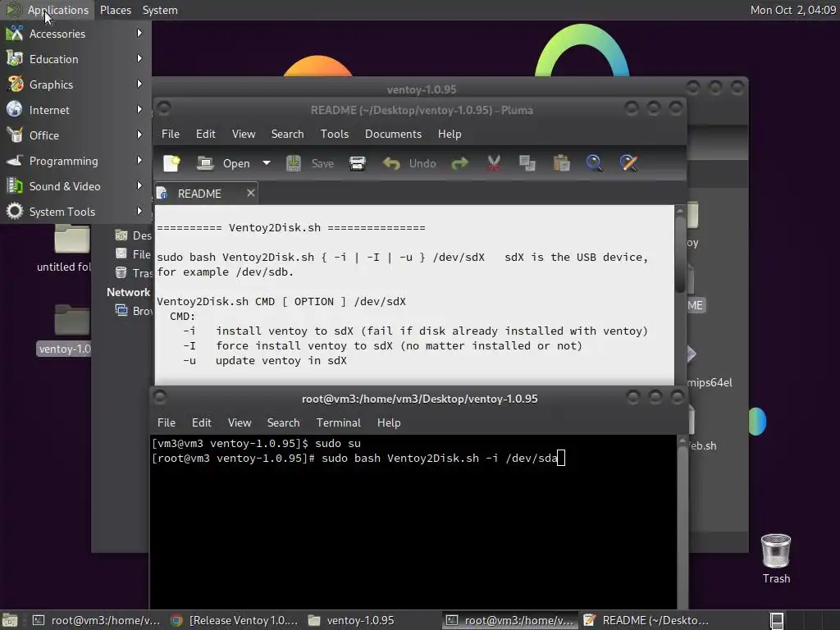The width and height of the screenshot is (840, 630).
Task: Click the Save icon in Pluma toolbar
Action: pos(294,163)
